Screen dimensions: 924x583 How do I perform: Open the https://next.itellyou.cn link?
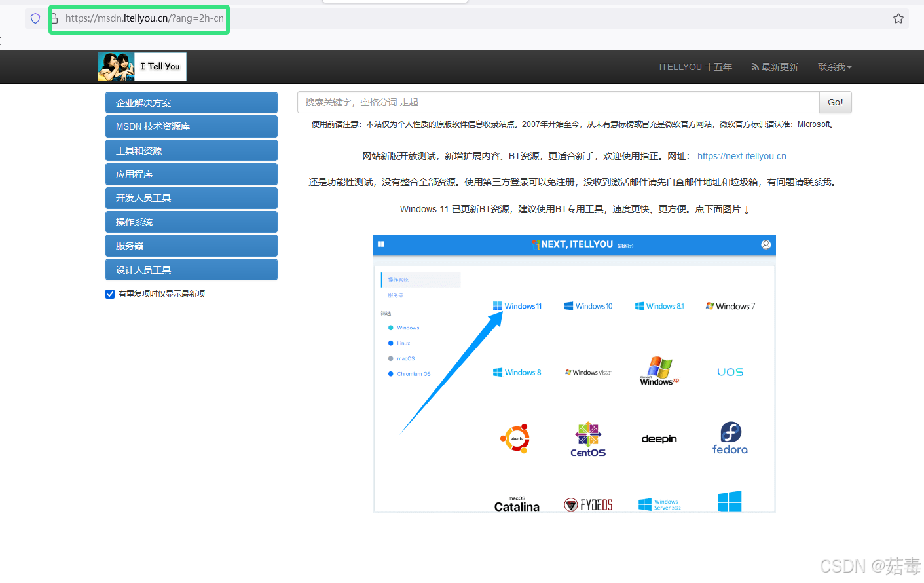742,156
